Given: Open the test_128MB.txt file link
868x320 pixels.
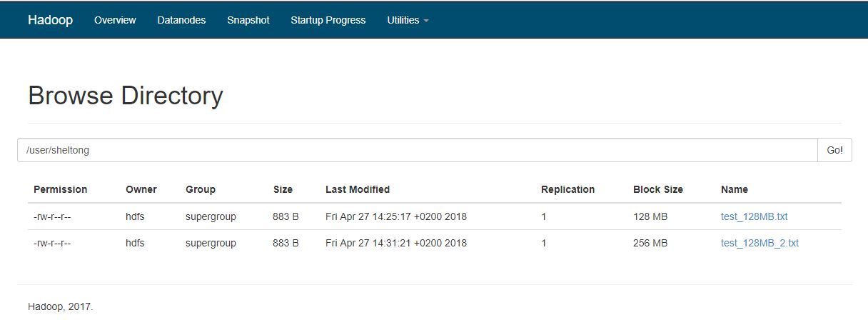Looking at the screenshot, I should [754, 216].
